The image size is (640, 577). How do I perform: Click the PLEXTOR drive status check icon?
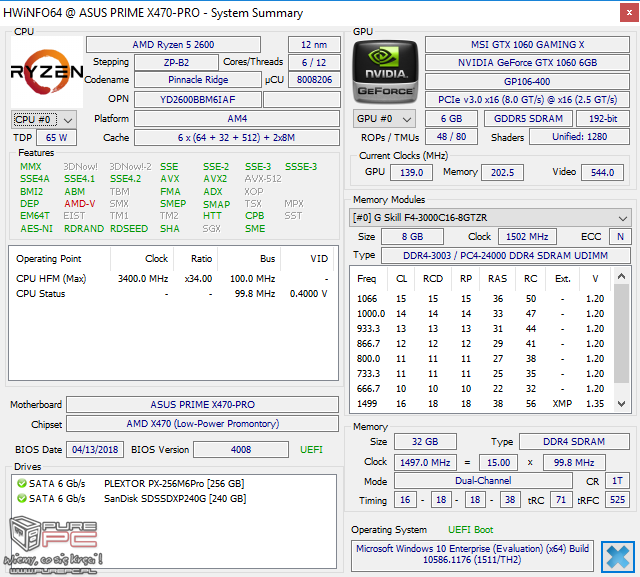22,484
